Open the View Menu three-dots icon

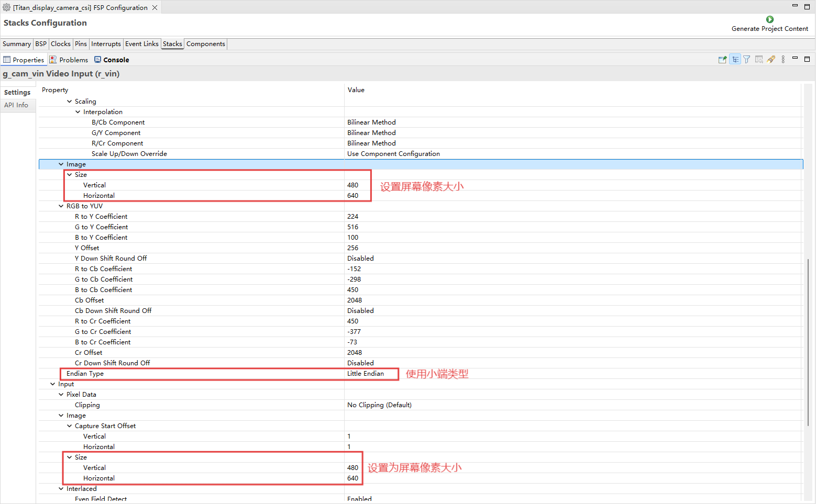click(783, 60)
